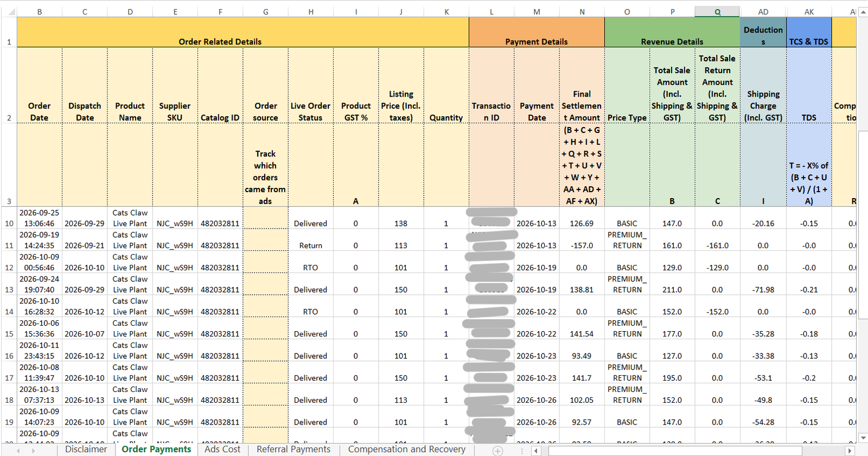Click the dispatch date 2026-10-07 cell
The width and height of the screenshot is (868, 456).
pyautogui.click(x=85, y=328)
